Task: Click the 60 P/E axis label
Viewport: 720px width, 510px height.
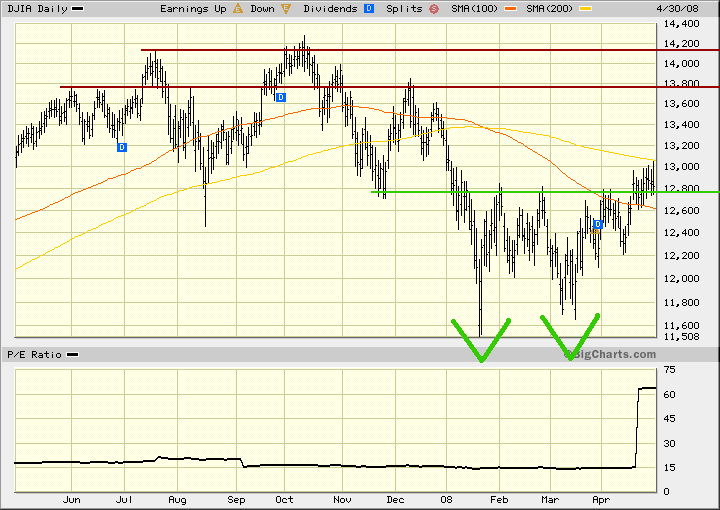Action: click(x=669, y=394)
